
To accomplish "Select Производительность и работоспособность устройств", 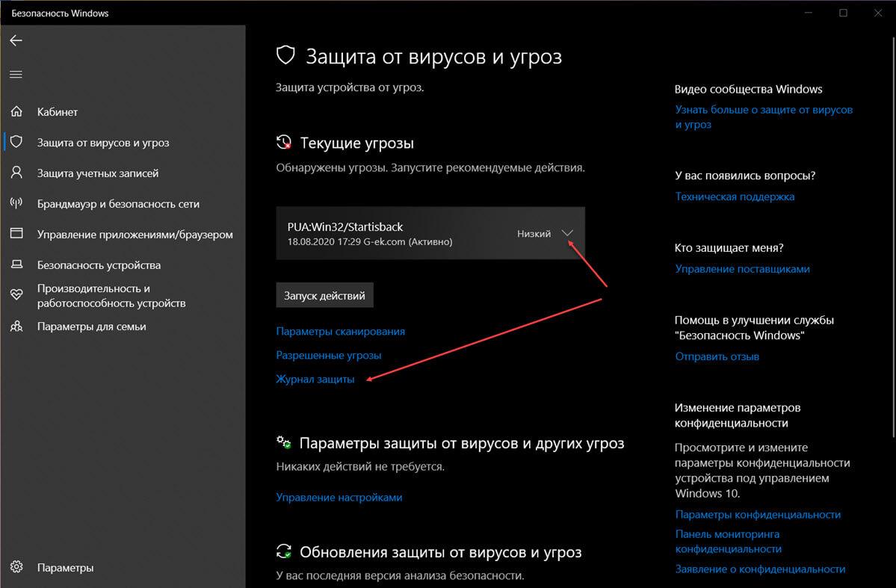I will click(x=111, y=296).
